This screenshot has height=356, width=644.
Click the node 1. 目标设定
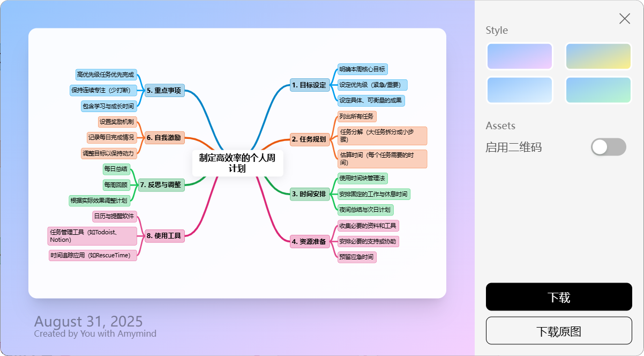coord(310,85)
